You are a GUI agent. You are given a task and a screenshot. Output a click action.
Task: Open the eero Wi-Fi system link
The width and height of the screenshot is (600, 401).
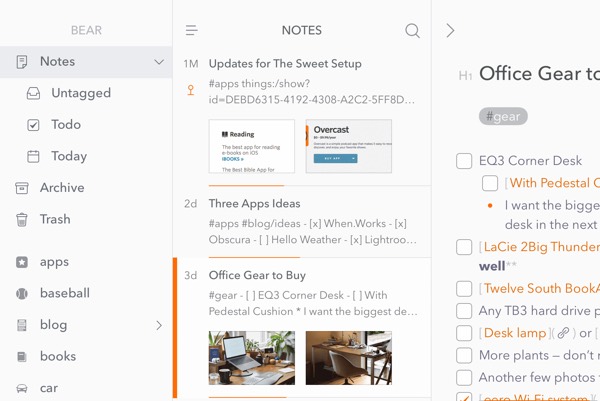[536, 398]
